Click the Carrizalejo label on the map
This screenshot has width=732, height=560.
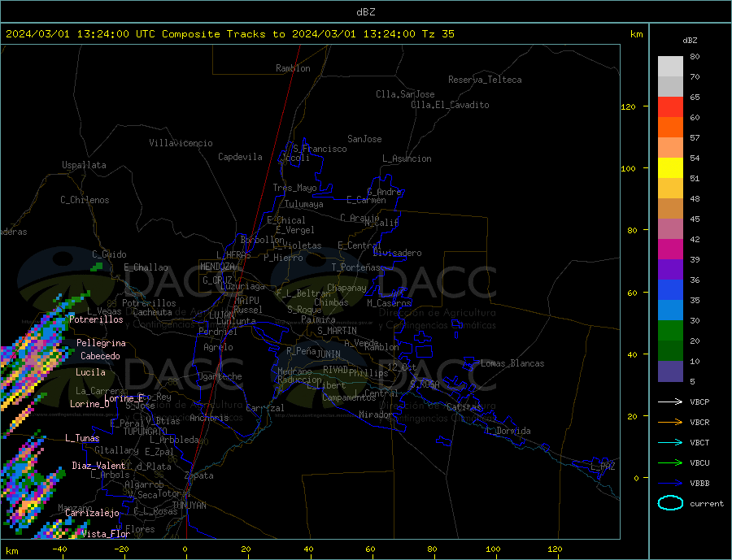(92, 514)
